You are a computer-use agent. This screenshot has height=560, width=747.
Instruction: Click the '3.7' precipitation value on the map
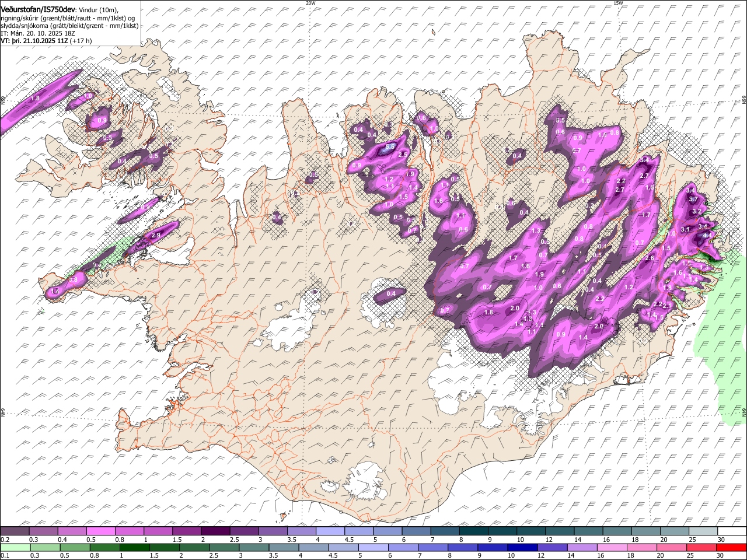[693, 199]
